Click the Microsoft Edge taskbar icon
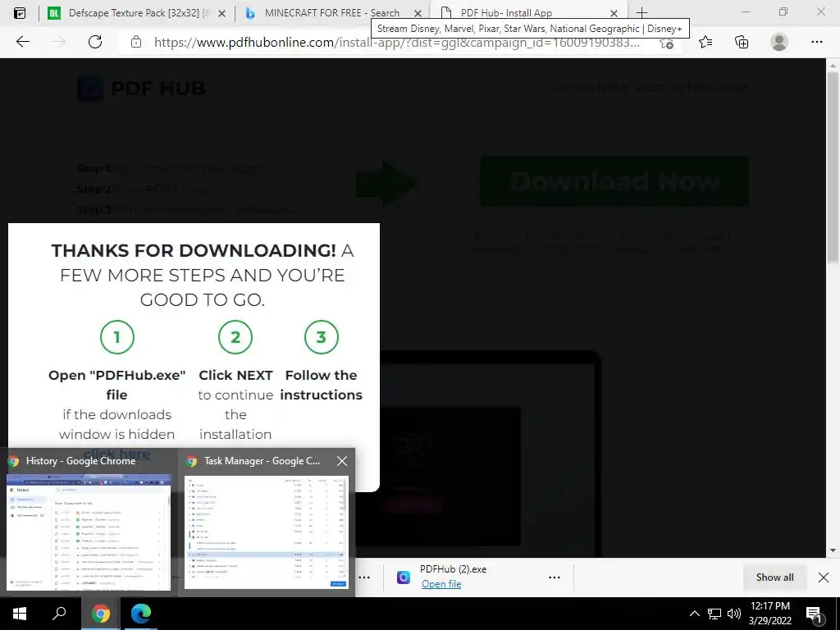This screenshot has width=840, height=630. [141, 614]
